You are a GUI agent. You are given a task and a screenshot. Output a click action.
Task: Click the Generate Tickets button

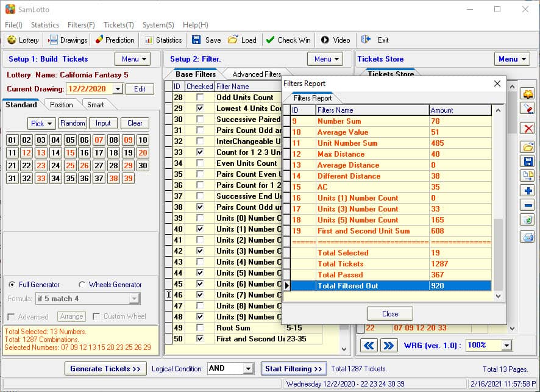[x=105, y=369]
